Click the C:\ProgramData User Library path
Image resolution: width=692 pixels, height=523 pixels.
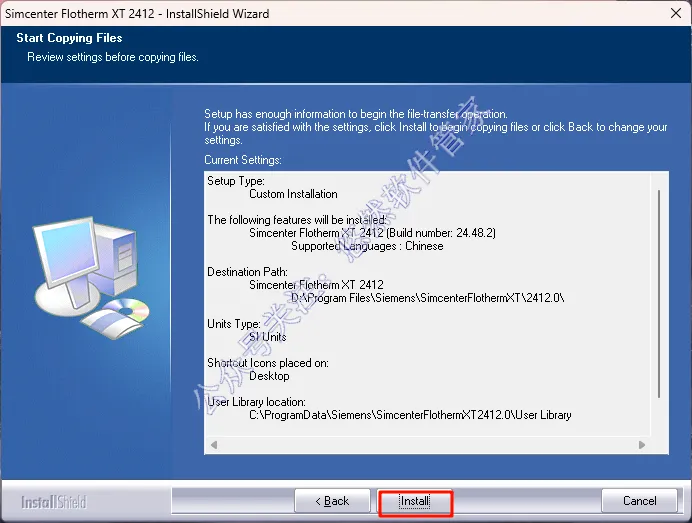click(x=410, y=415)
